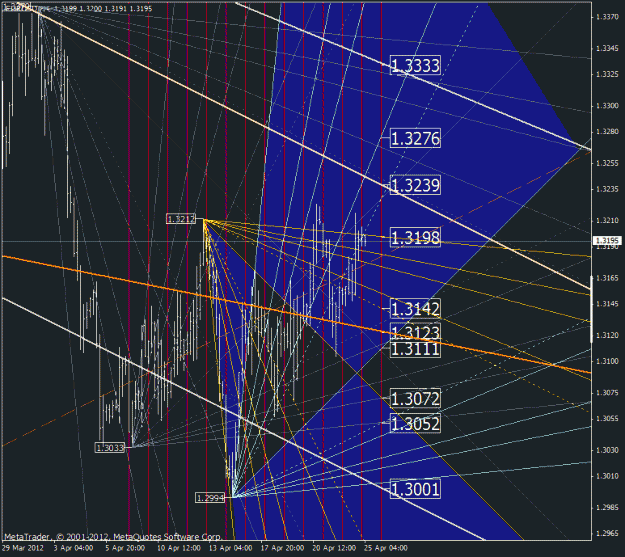The height and width of the screenshot is (557, 625).
Task: Select the 1.3198 price label
Action: click(415, 237)
